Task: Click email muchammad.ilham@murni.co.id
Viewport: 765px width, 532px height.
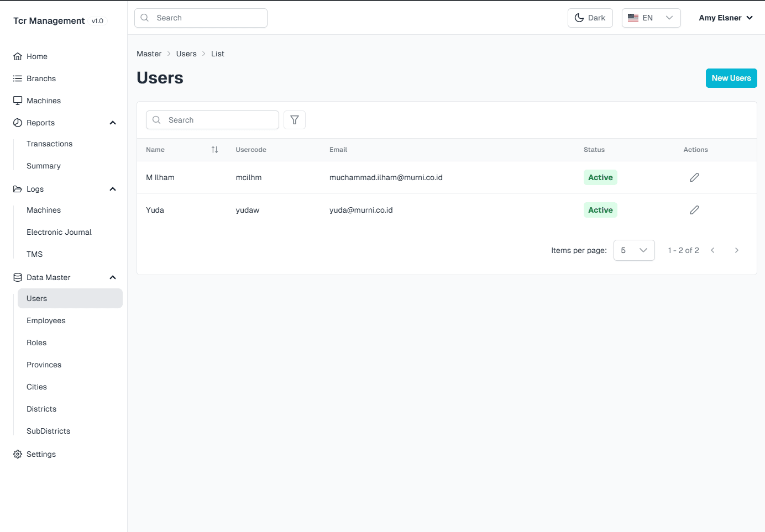Action: click(x=386, y=177)
